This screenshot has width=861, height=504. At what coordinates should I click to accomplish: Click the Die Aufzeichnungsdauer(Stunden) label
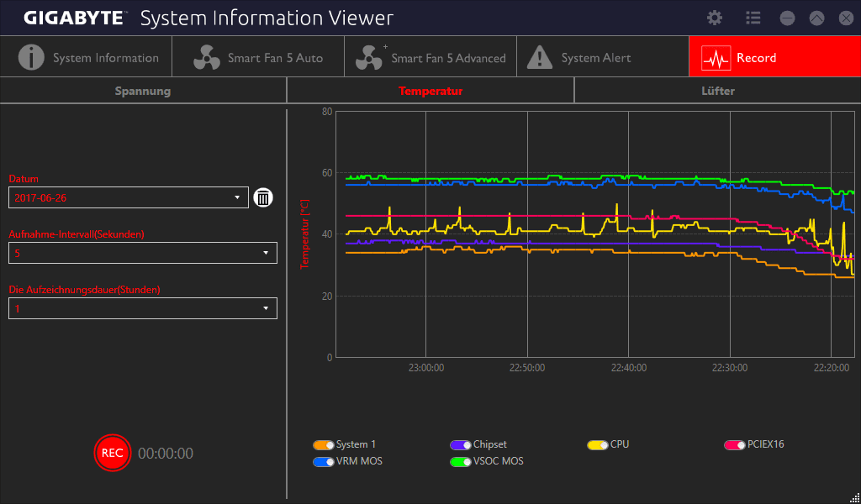[85, 290]
